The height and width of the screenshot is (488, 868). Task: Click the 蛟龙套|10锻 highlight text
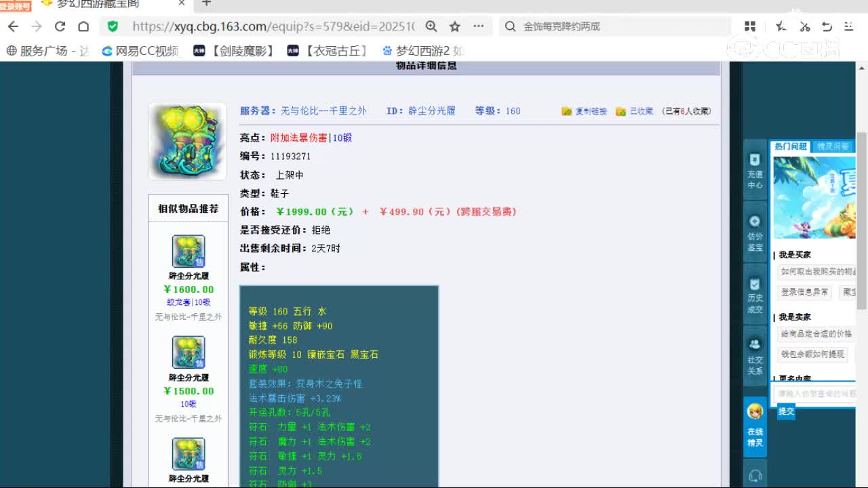[x=189, y=302]
